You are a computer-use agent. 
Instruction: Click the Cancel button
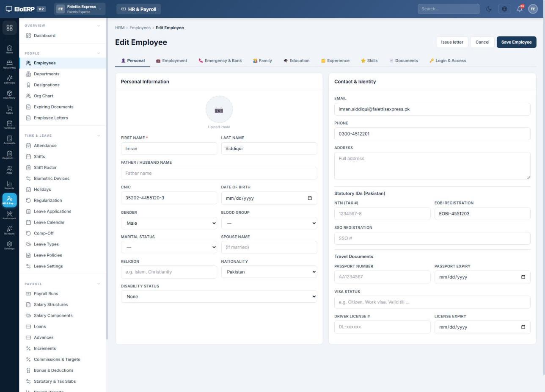coord(482,42)
